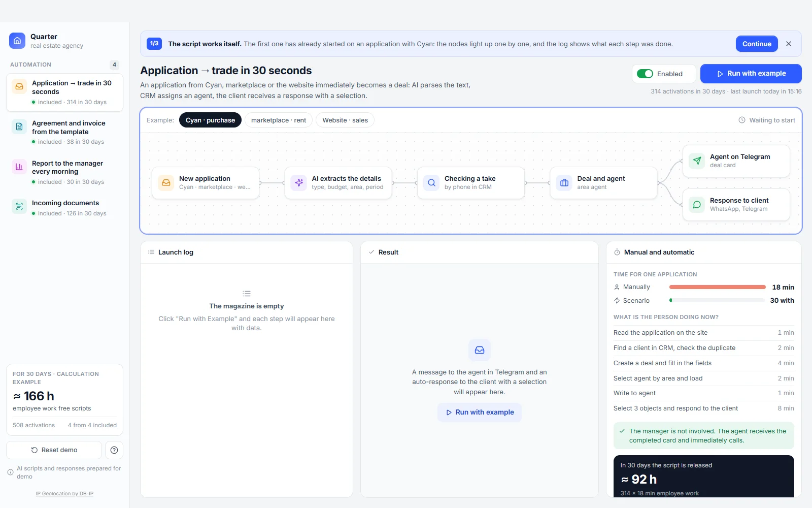Click Run with example in Result panel
Image resolution: width=812 pixels, height=508 pixels.
[x=480, y=412]
